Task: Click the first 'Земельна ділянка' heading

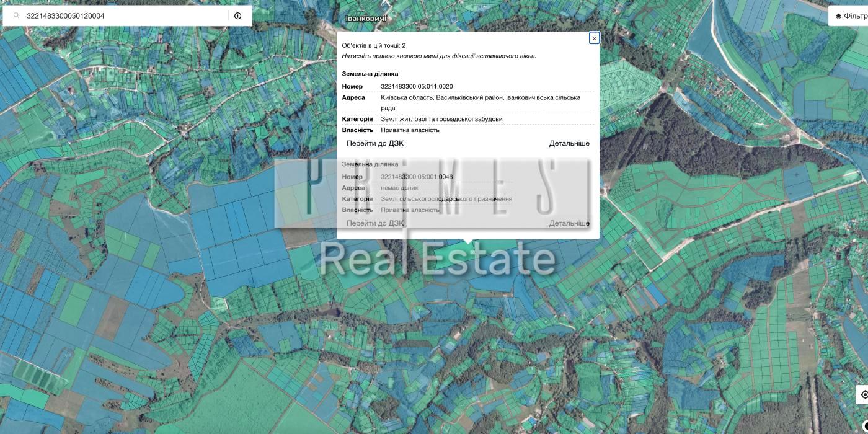Action: (x=370, y=74)
